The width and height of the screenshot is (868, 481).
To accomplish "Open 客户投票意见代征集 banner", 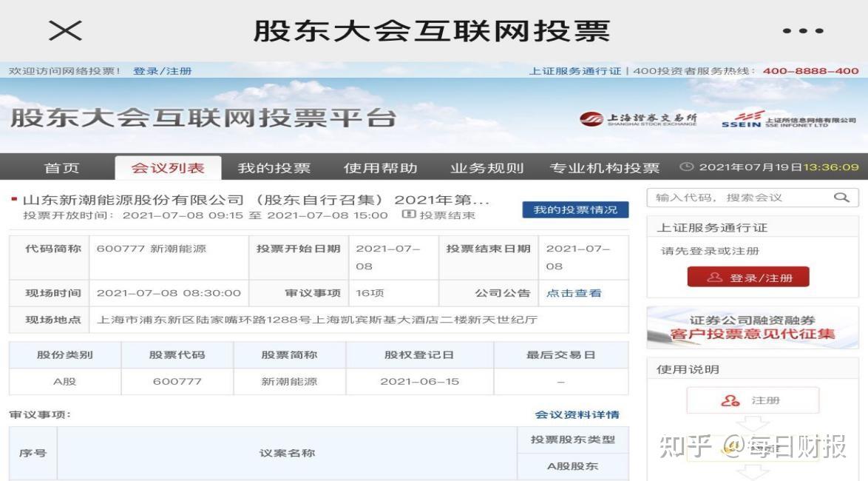I will point(753,327).
